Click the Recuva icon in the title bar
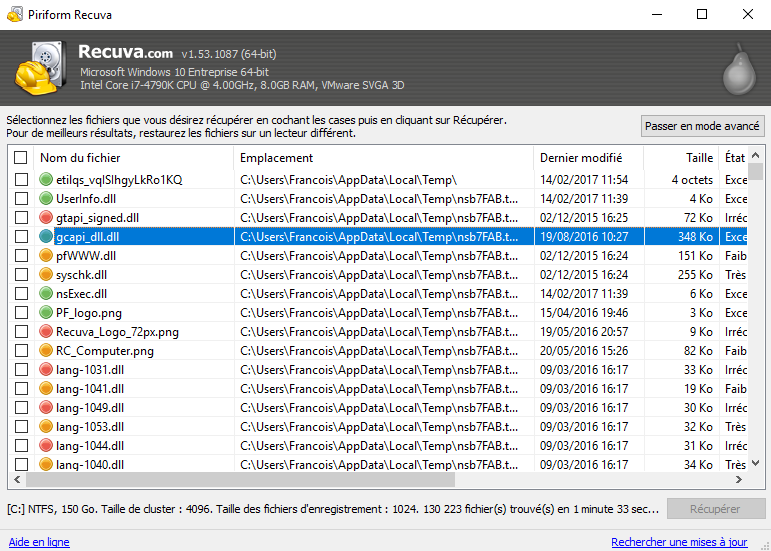The width and height of the screenshot is (771, 551). pos(15,14)
